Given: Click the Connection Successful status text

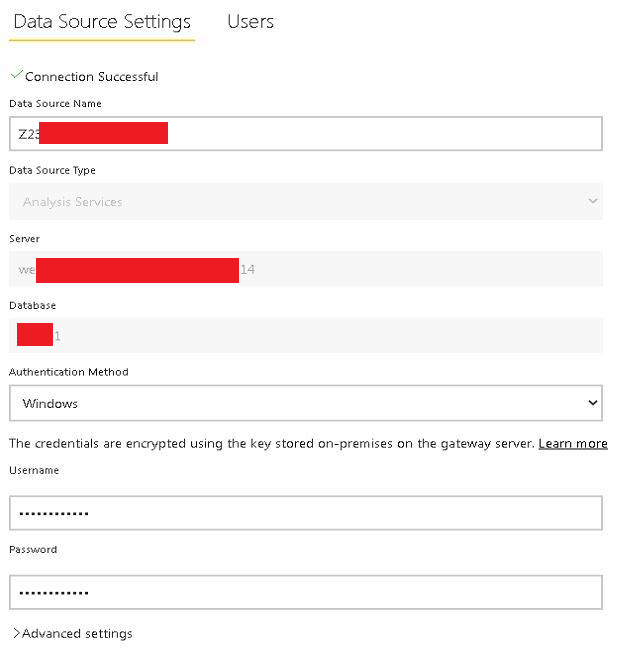Looking at the screenshot, I should (92, 76).
